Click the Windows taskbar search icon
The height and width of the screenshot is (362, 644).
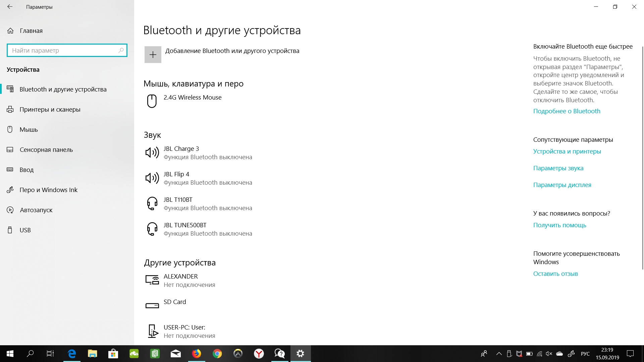coord(29,354)
